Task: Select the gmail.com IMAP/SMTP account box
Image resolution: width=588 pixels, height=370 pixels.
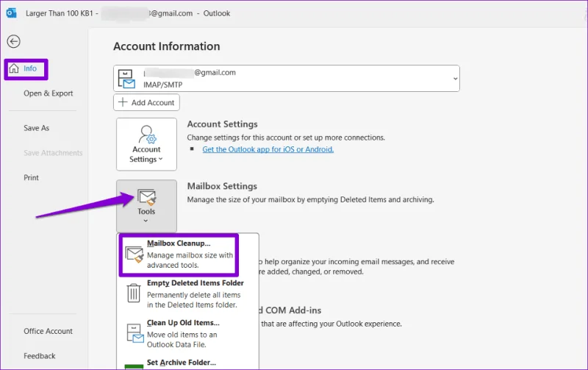Action: point(287,79)
